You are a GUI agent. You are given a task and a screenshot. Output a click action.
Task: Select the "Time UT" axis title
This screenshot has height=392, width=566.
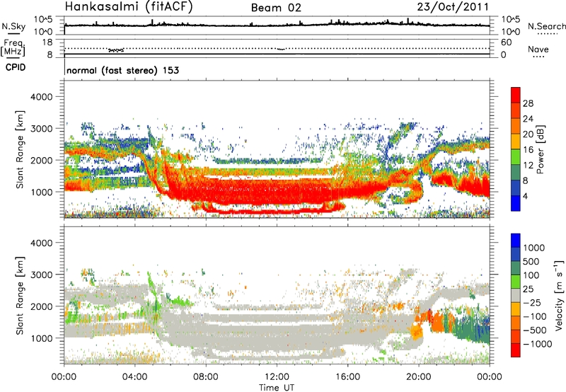277,388
